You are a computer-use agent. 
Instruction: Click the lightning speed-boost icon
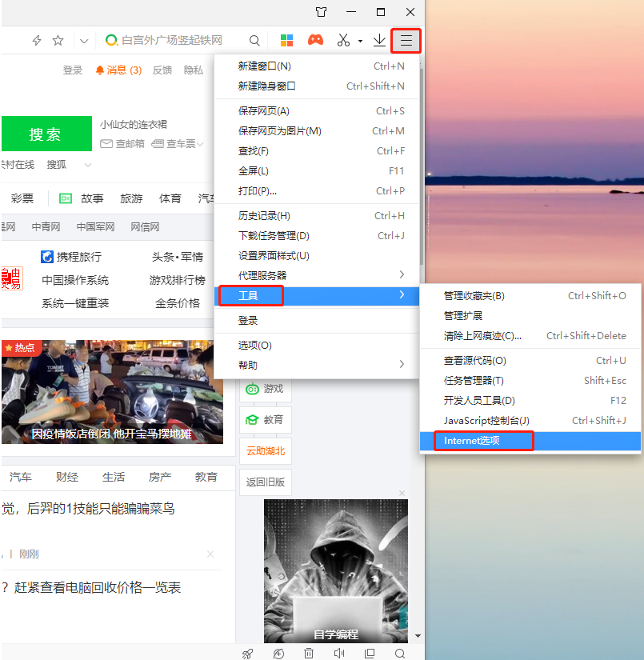click(36, 40)
